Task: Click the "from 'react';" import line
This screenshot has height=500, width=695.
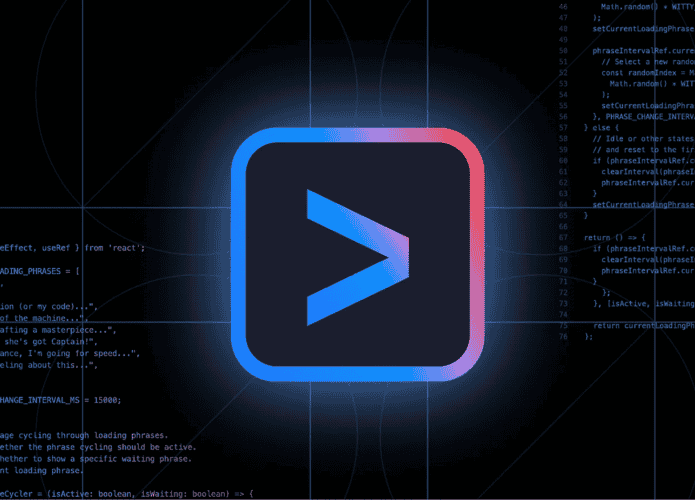Action: (72, 248)
